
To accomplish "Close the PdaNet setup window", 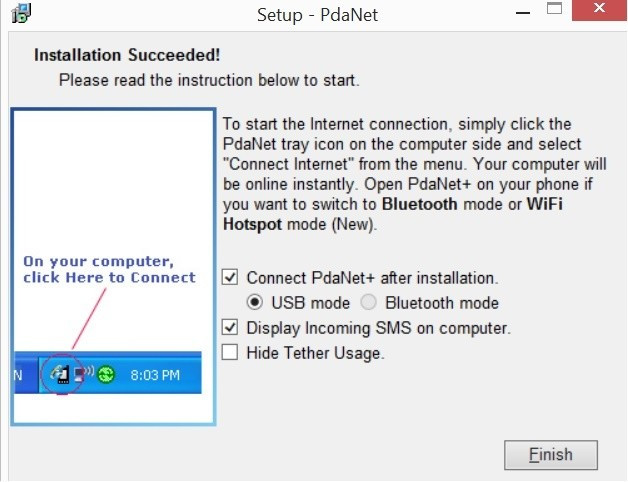I will (x=599, y=9).
